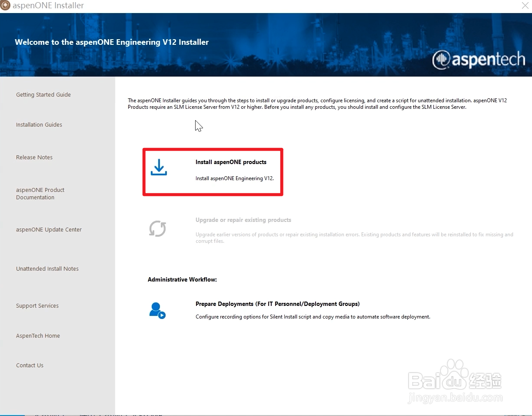Viewport: 532px width, 416px height.
Task: Open Support Services link
Action: (x=37, y=305)
